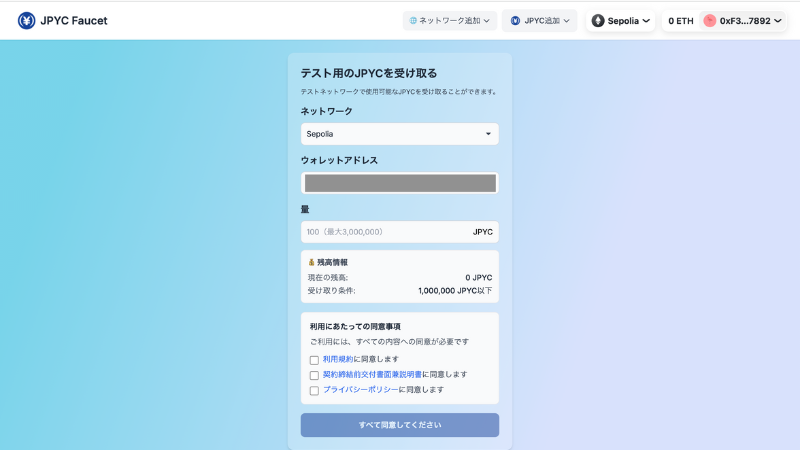Screen dimensions: 800x450
Task: Open the プライバシーポリシー link
Action: coord(361,390)
